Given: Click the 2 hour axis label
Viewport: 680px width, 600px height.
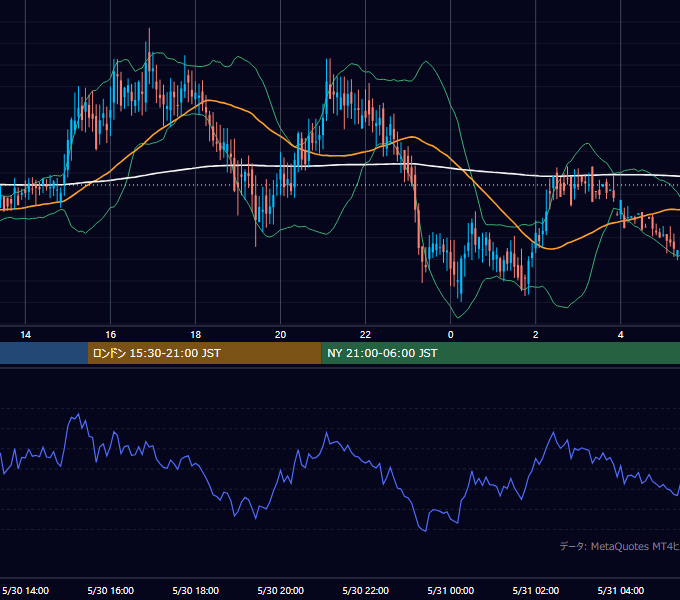Looking at the screenshot, I should pyautogui.click(x=536, y=335).
